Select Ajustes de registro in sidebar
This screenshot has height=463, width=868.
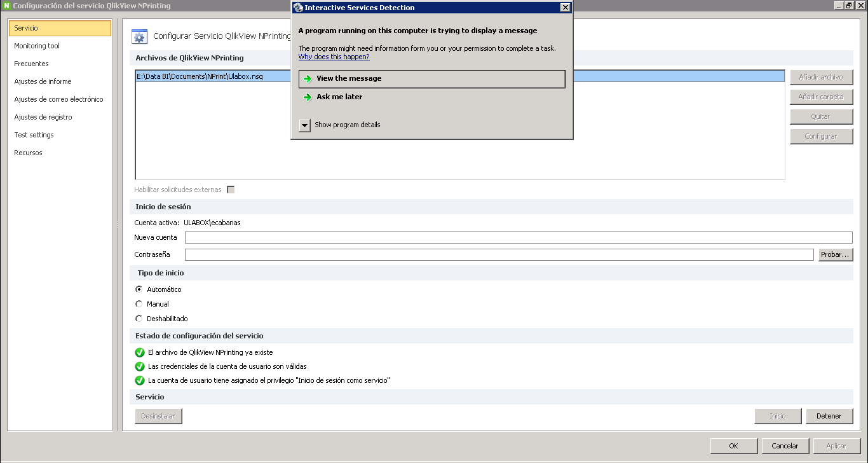coord(60,117)
